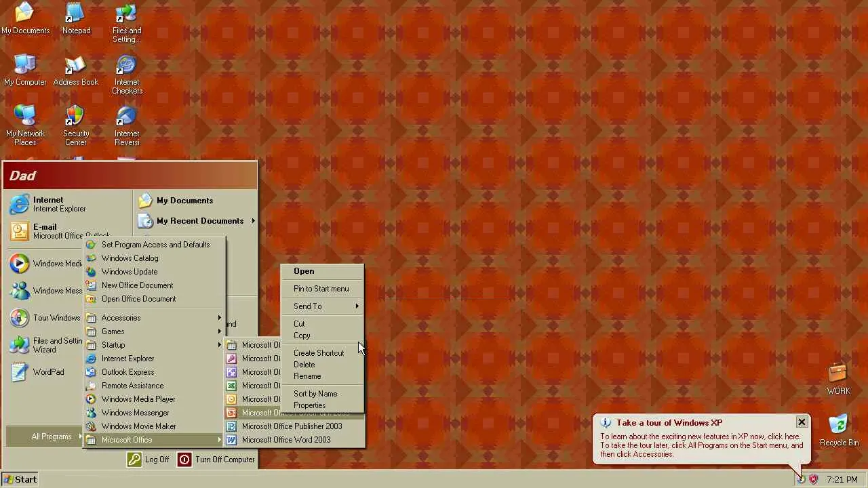Click the highlighted PowerPoint entry icon
The width and height of the screenshot is (868, 488).
[x=231, y=413]
